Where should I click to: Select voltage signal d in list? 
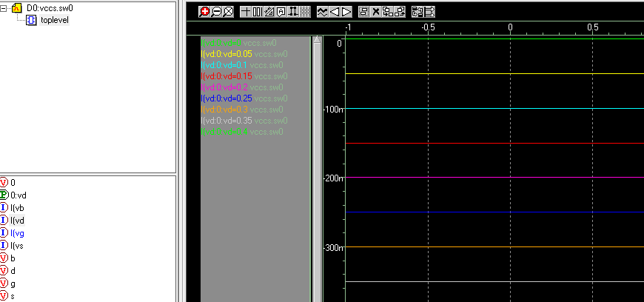[13, 271]
